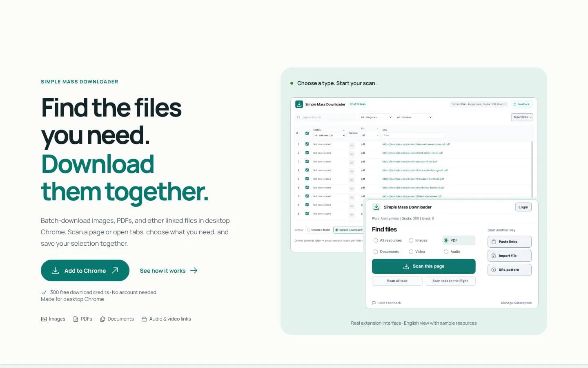Image resolution: width=588 pixels, height=368 pixels.
Task: Select the Images radio option in Find files
Action: point(411,240)
